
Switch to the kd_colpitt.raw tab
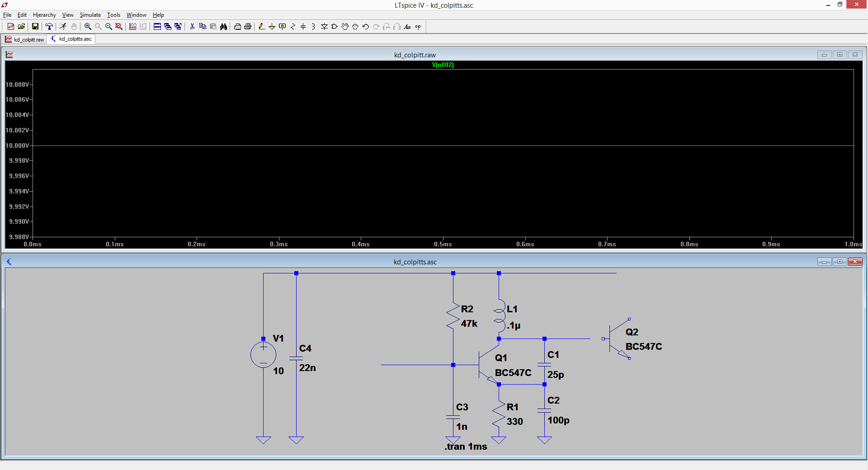pos(25,39)
